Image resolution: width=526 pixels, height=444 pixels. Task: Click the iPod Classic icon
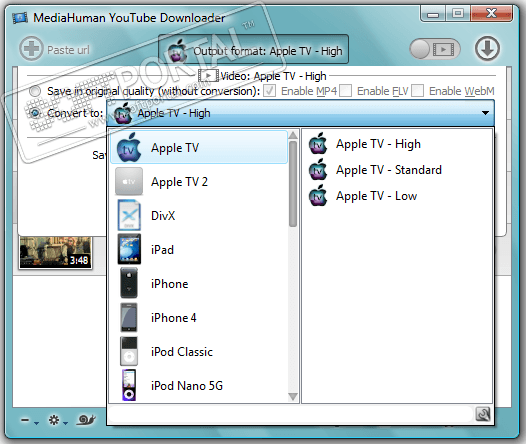tap(129, 351)
